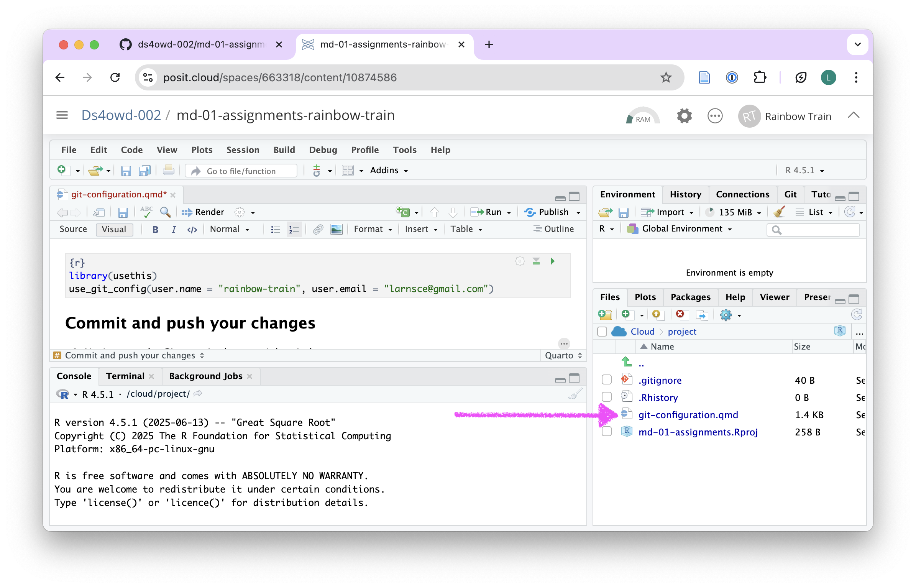Click the delete file red icon
916x588 pixels.
680,315
